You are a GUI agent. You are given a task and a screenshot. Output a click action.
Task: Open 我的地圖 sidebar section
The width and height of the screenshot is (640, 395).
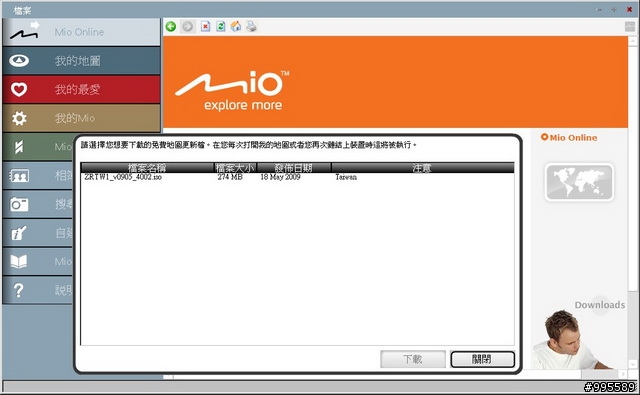[x=81, y=61]
